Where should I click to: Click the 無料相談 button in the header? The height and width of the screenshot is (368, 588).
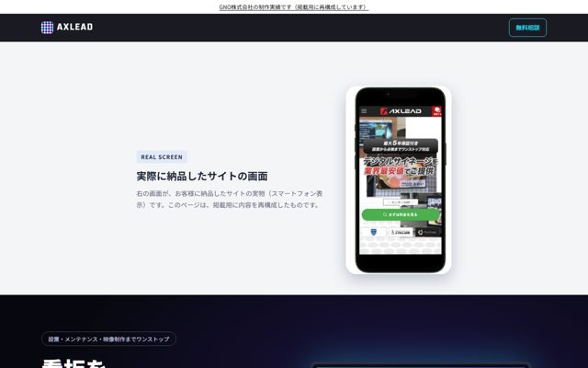click(527, 28)
